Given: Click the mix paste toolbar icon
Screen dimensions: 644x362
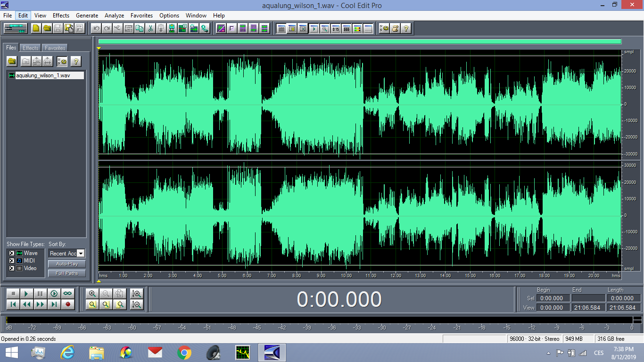Looking at the screenshot, I should [172, 28].
